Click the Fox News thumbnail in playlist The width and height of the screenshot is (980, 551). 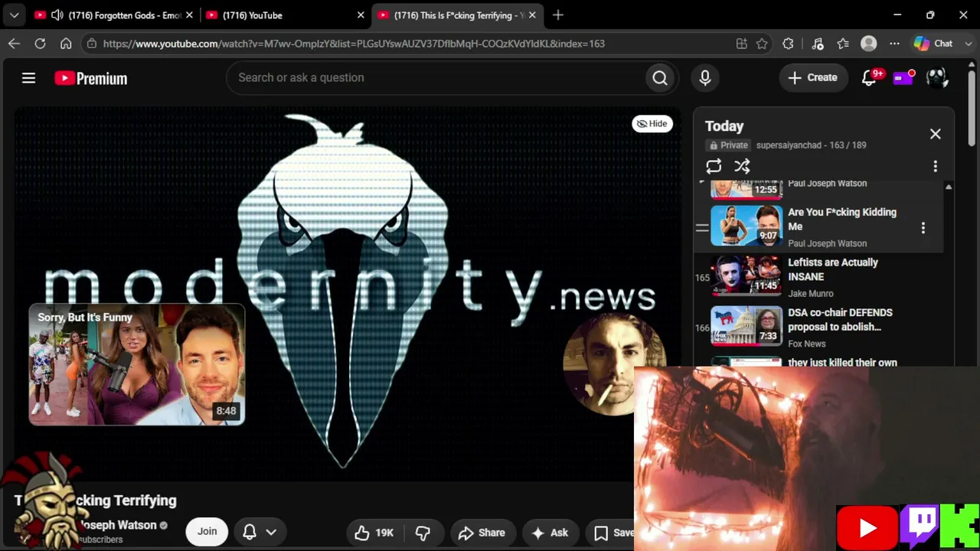tap(746, 327)
